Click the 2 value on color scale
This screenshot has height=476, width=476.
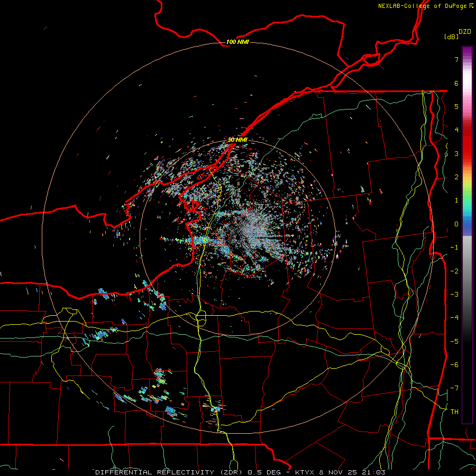click(x=456, y=177)
